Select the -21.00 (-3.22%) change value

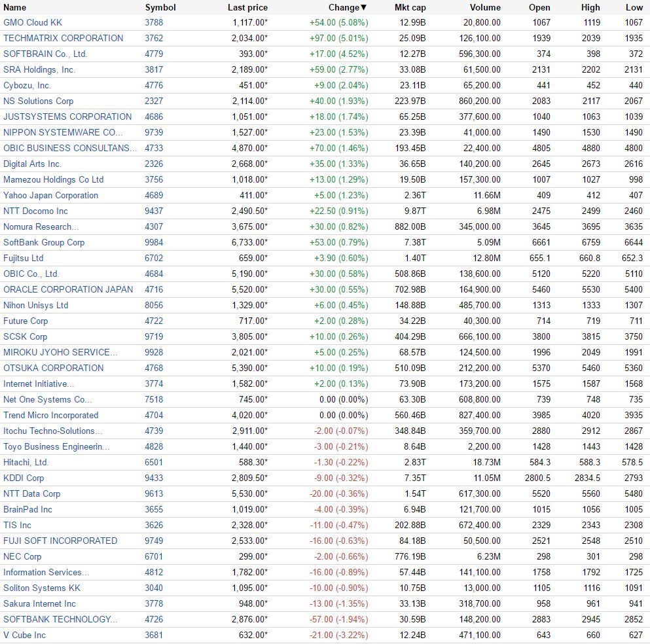coord(338,635)
